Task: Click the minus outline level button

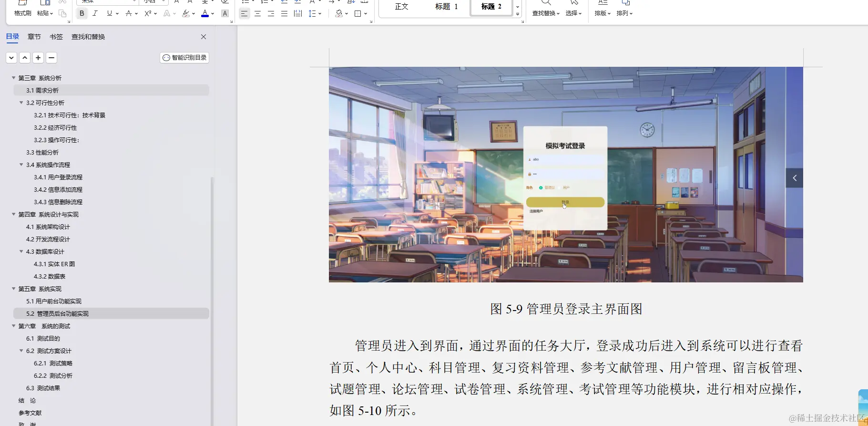Action: pyautogui.click(x=51, y=58)
